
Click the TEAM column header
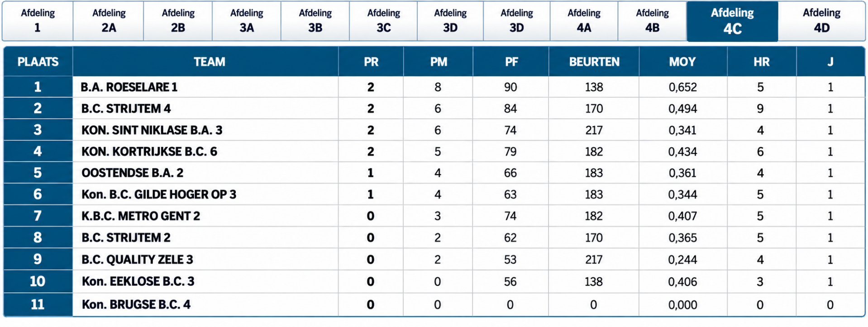pyautogui.click(x=209, y=62)
